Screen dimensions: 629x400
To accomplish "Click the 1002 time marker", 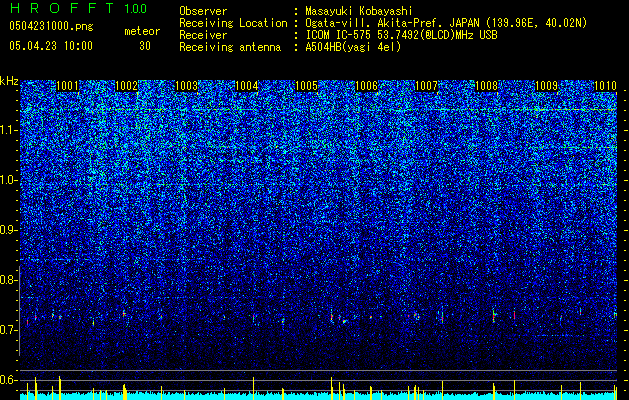I will click(127, 86).
